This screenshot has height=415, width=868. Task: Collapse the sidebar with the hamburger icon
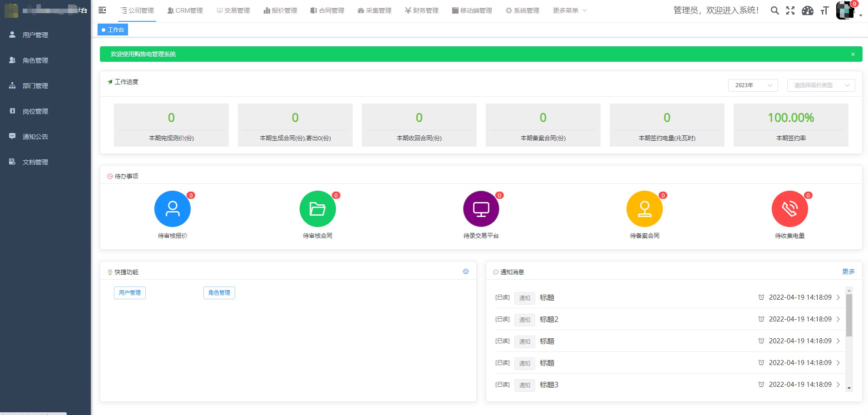tap(102, 10)
